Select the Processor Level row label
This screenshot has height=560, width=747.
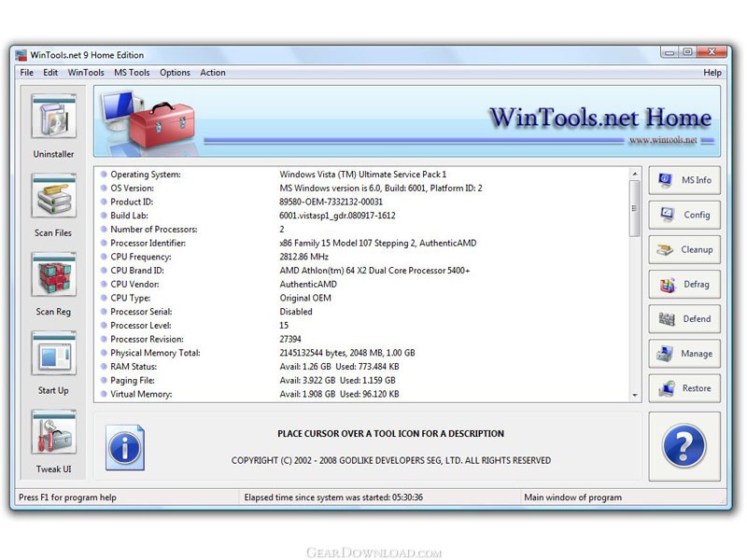141,326
